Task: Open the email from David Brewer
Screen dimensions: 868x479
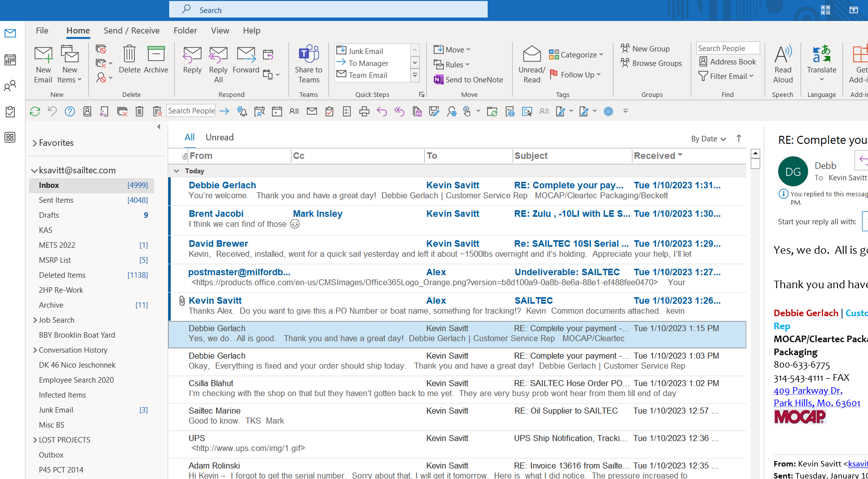Action: pos(457,249)
